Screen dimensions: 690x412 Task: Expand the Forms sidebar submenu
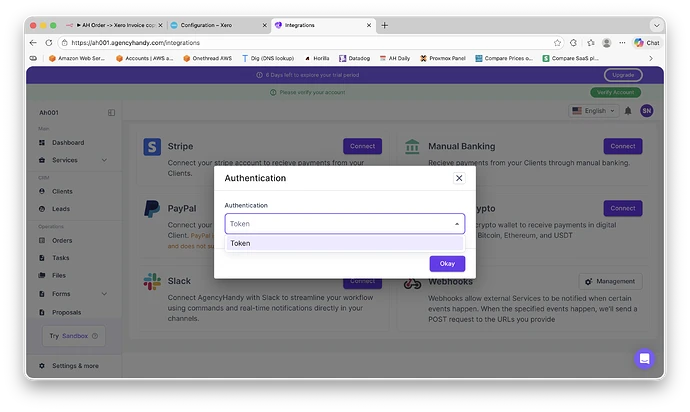pyautogui.click(x=102, y=294)
